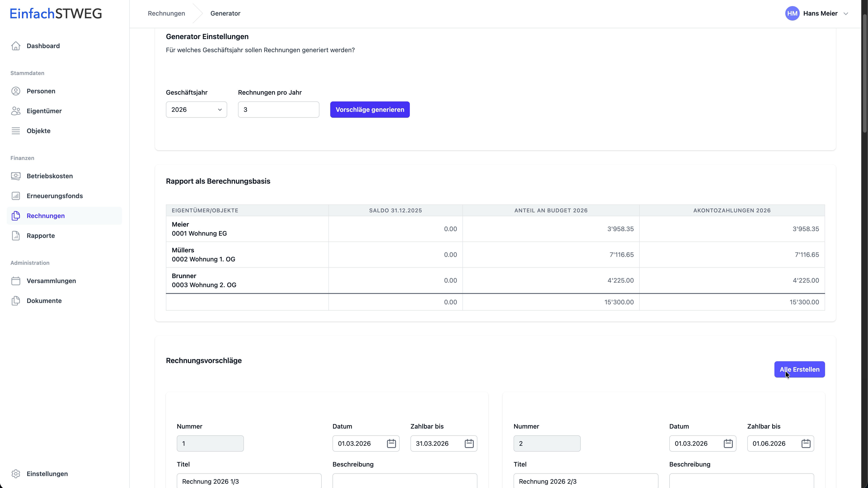Click the Dashboard home icon
Image resolution: width=868 pixels, height=488 pixels.
pos(16,46)
